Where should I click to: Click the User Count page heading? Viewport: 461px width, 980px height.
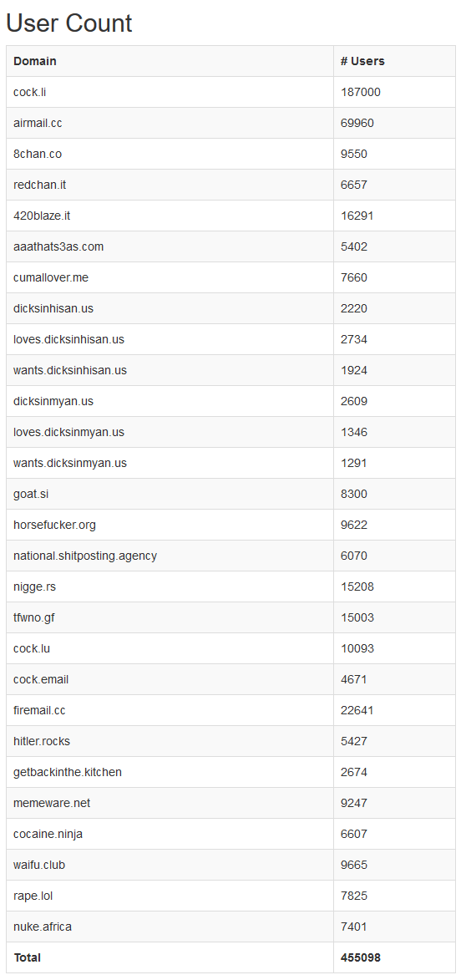68,23
